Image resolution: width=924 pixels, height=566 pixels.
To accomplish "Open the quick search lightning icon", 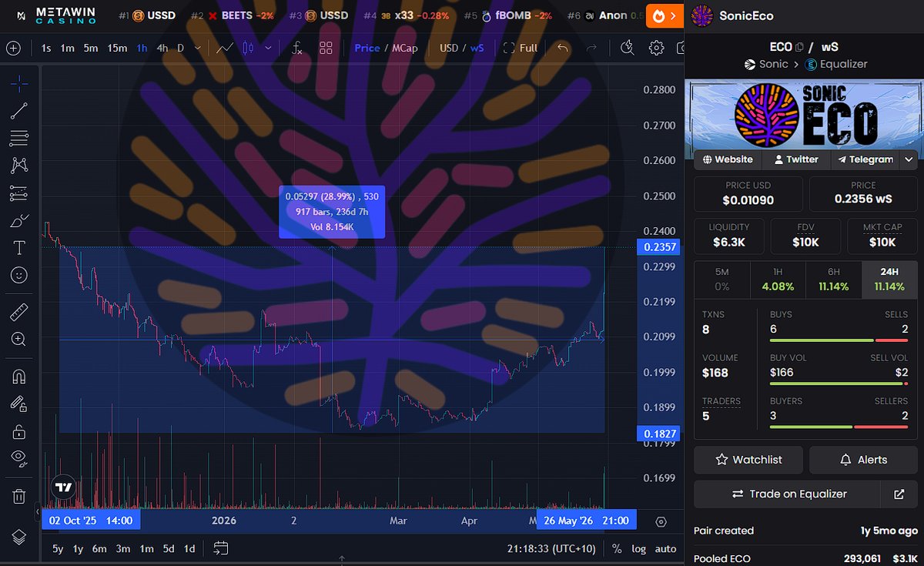I will point(628,48).
